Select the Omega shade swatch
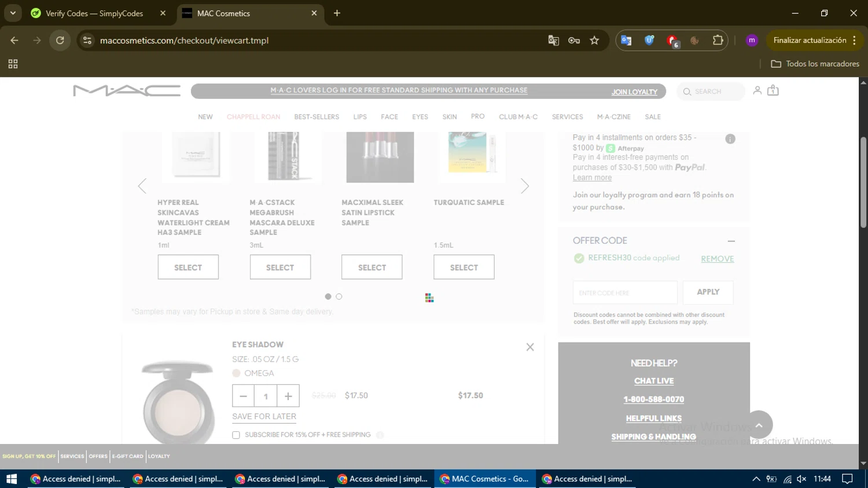The width and height of the screenshot is (868, 488). 236,373
